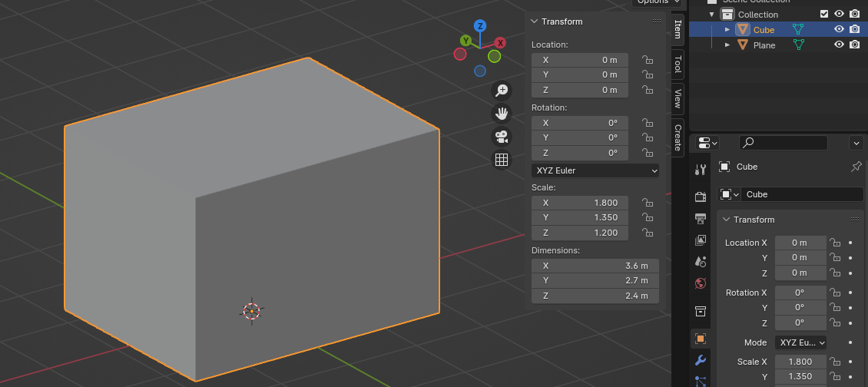
Task: Click the green Y axis on the gizmo
Action: click(465, 41)
